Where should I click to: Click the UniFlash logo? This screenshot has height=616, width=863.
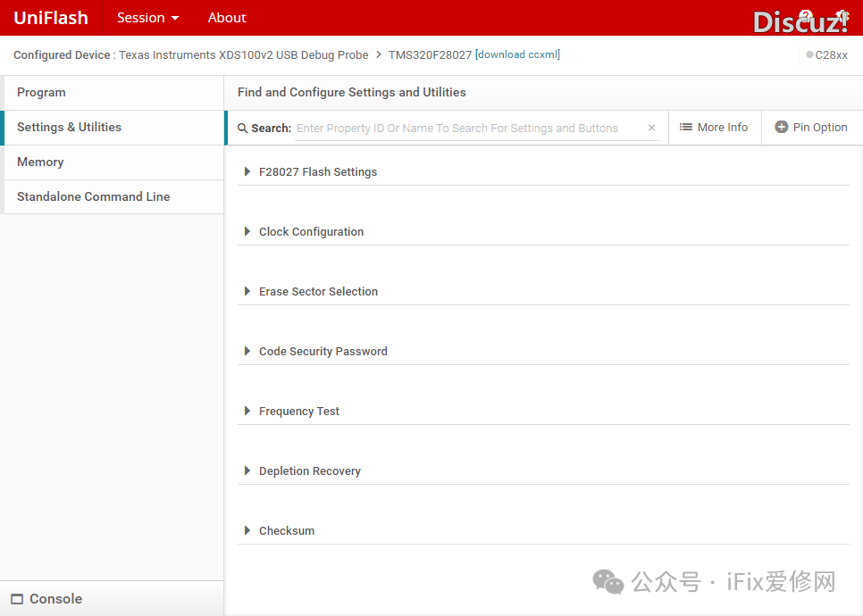point(51,18)
